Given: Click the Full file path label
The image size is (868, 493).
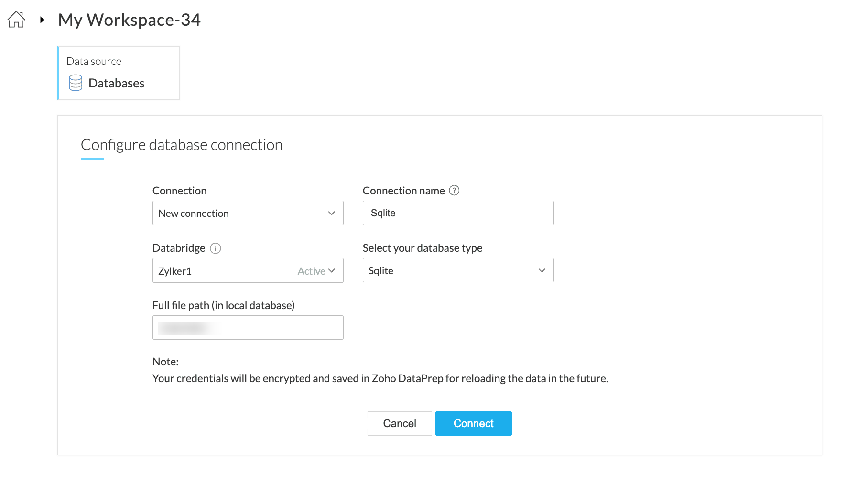Looking at the screenshot, I should (x=223, y=305).
